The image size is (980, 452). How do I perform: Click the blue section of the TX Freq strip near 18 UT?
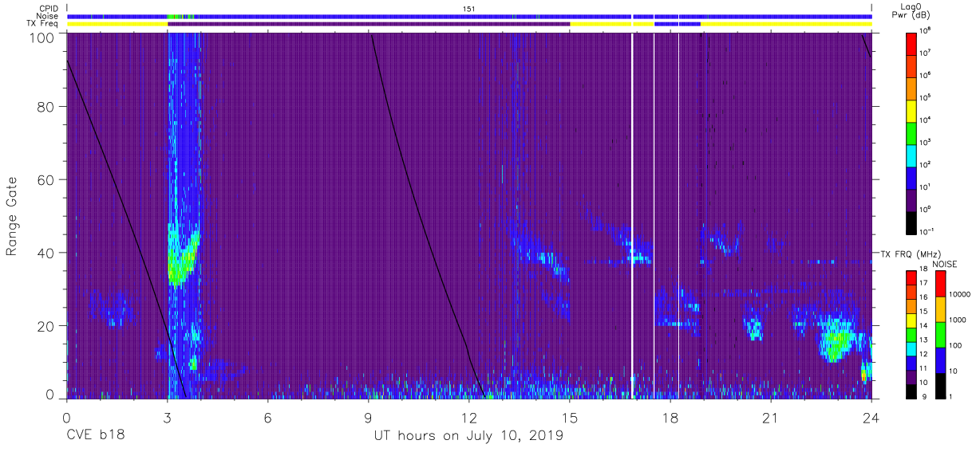(x=678, y=24)
